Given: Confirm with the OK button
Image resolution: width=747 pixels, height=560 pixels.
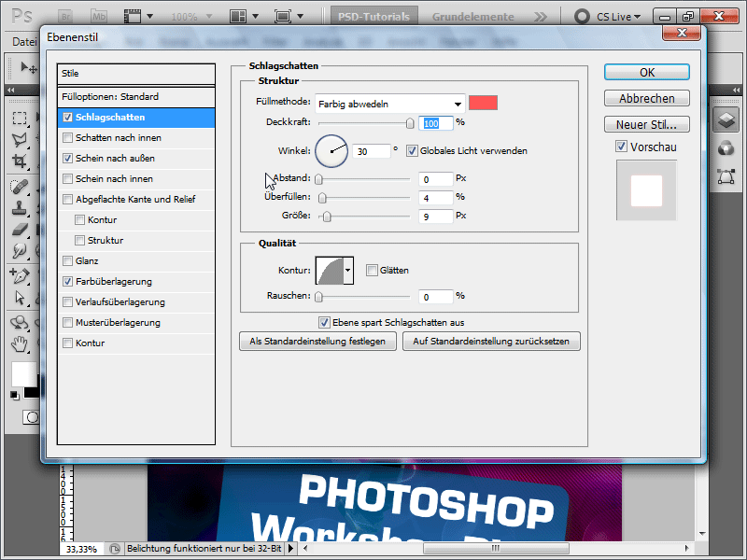Looking at the screenshot, I should [646, 73].
